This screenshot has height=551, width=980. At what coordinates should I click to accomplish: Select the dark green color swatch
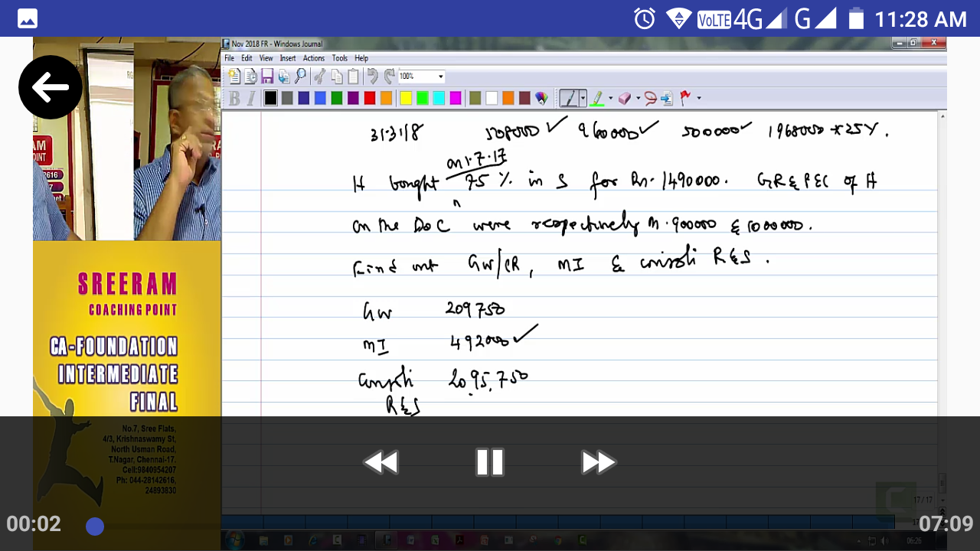click(337, 98)
